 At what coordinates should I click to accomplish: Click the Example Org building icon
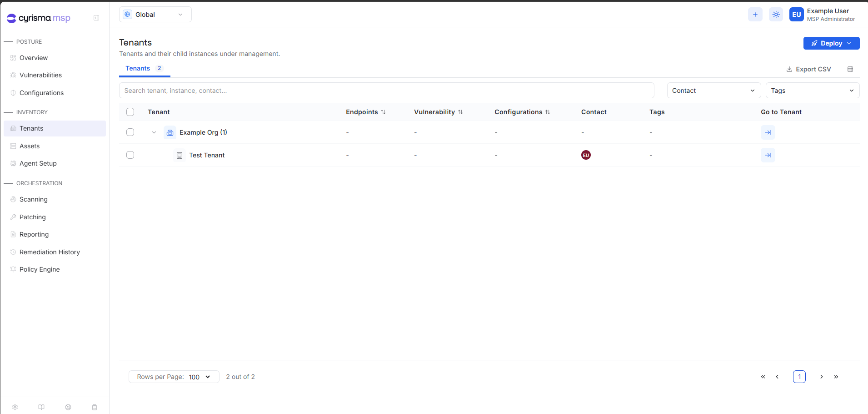click(x=170, y=133)
